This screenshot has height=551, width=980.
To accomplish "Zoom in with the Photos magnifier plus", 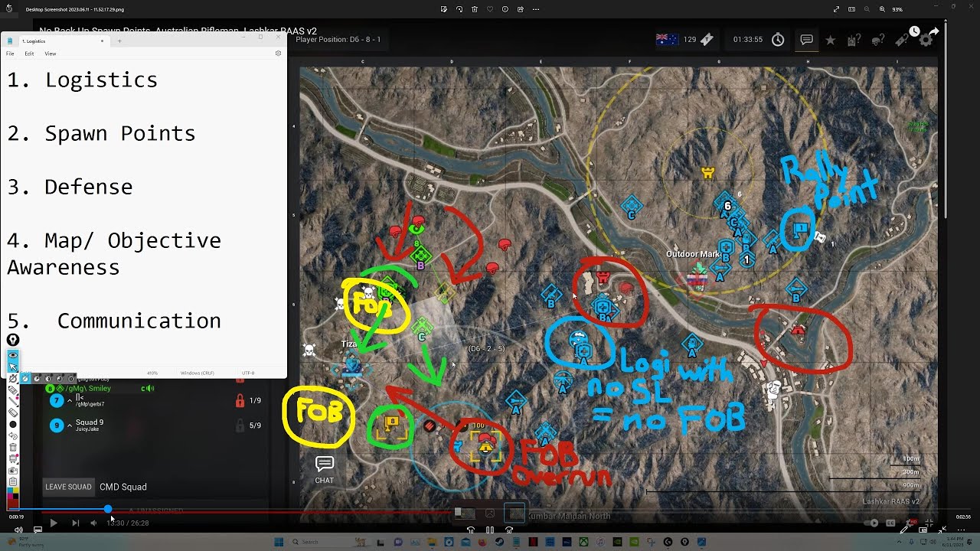I will pyautogui.click(x=882, y=9).
